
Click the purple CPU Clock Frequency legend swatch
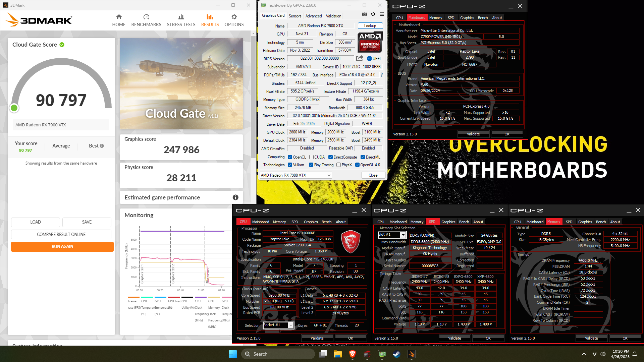point(201,297)
